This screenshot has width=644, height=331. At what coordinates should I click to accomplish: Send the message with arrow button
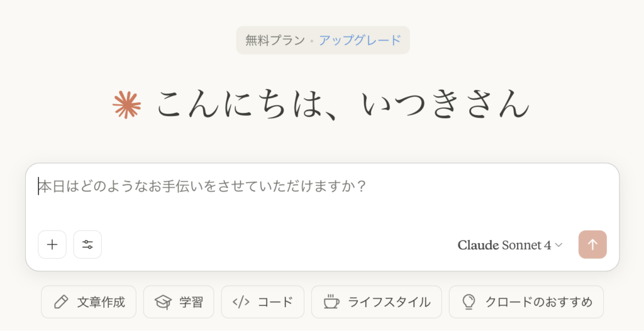coord(592,244)
